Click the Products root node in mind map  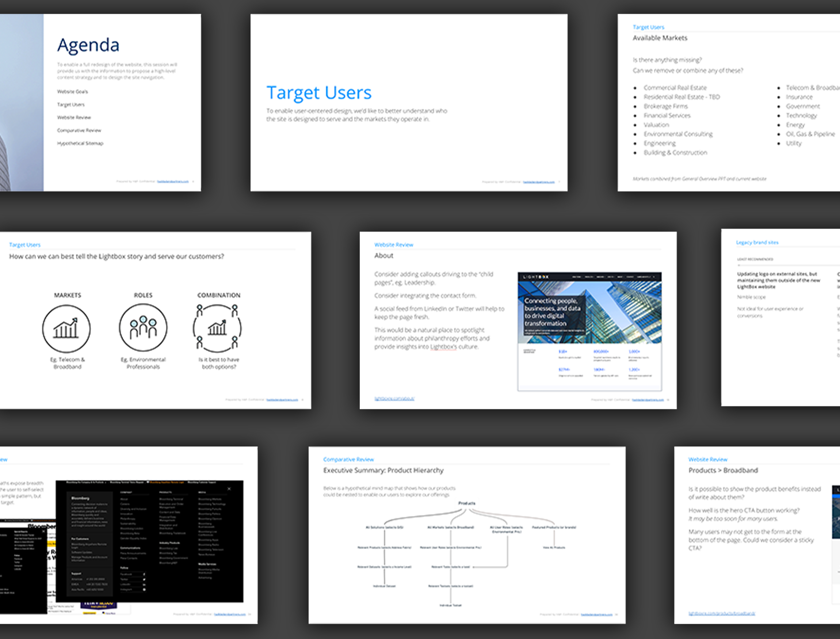[x=467, y=503]
